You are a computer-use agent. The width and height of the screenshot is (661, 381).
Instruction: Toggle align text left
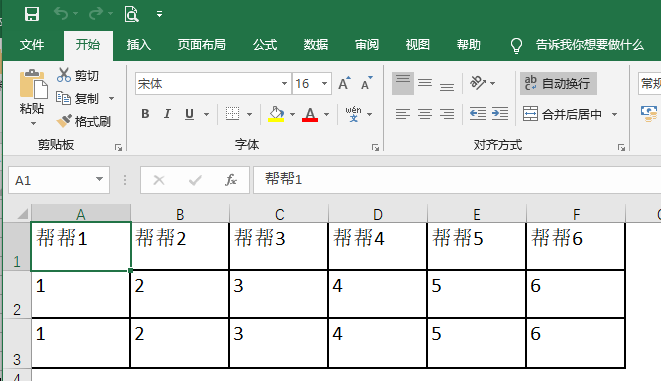pyautogui.click(x=403, y=114)
